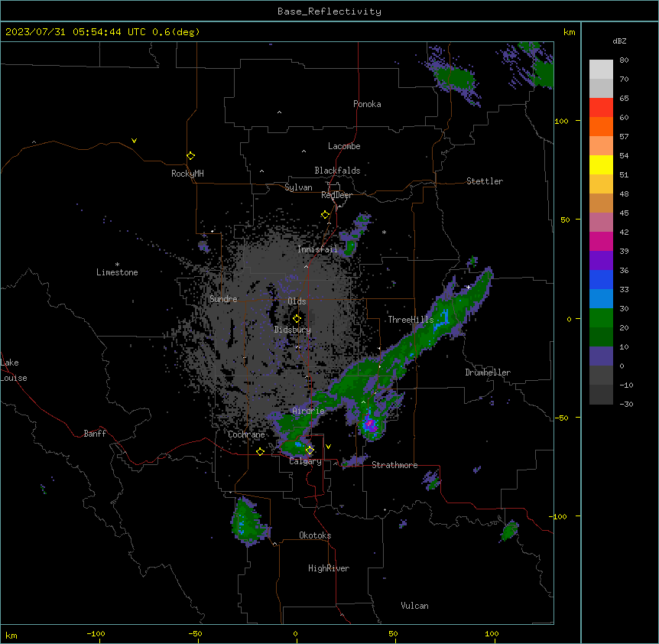Click the Didsbury label
Image resolution: width=659 pixels, height=644 pixels.
[x=292, y=330]
